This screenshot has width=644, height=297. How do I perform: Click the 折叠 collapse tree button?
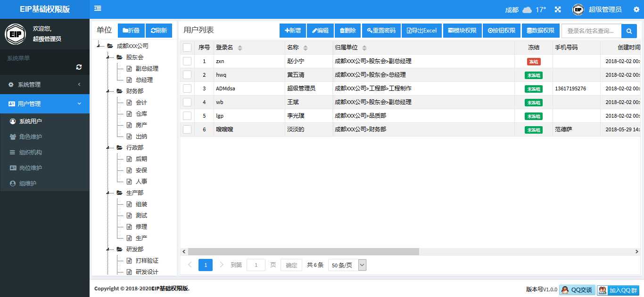click(x=131, y=31)
